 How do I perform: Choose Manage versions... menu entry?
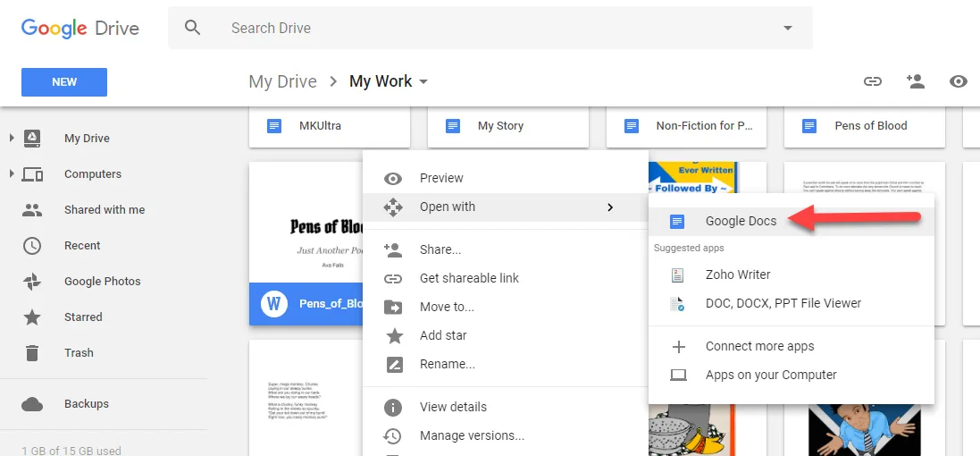tap(506, 435)
